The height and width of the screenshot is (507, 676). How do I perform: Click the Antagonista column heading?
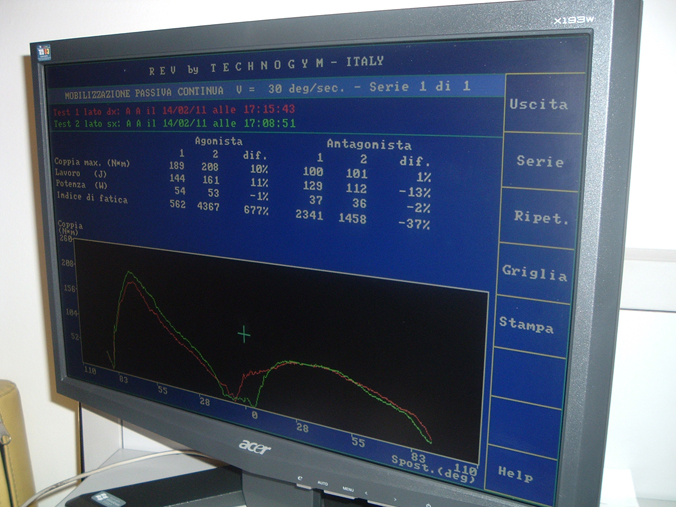(369, 144)
